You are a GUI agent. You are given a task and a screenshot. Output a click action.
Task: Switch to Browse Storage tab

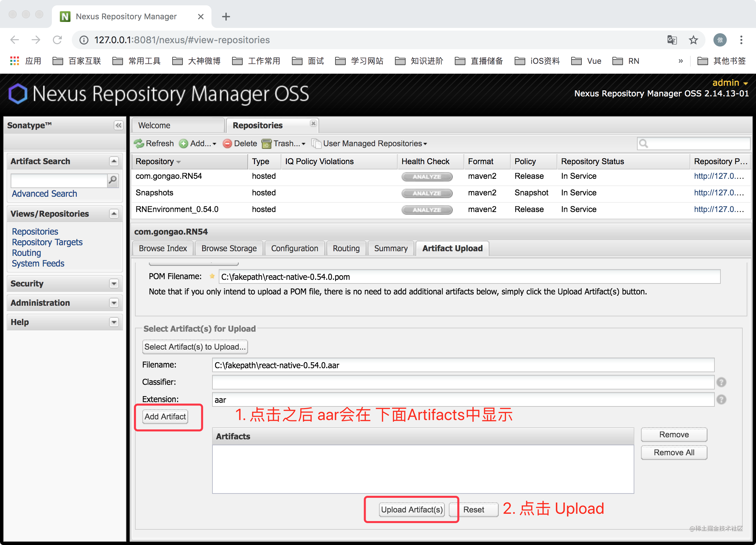coord(229,249)
